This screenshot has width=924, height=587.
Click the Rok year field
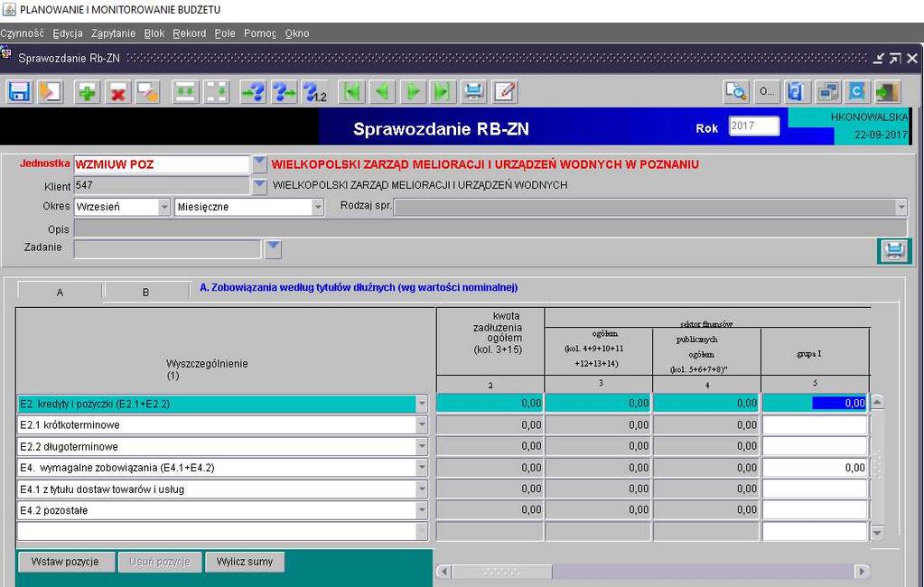pyautogui.click(x=753, y=126)
